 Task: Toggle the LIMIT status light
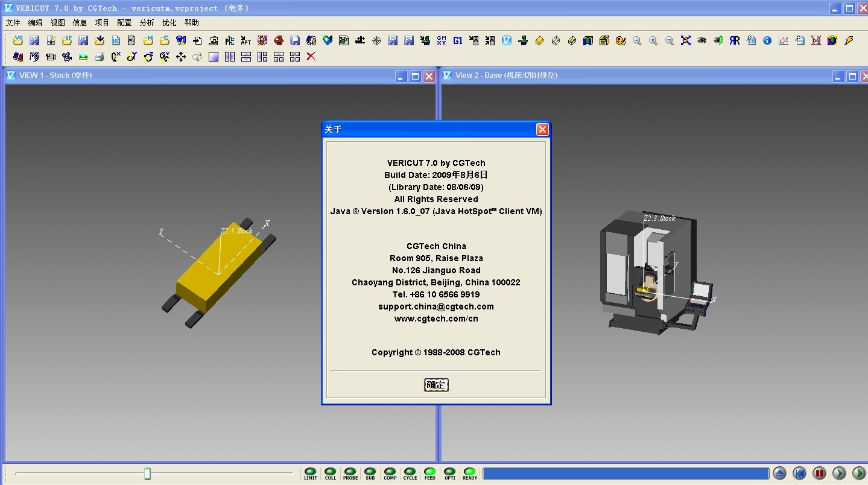click(x=311, y=472)
